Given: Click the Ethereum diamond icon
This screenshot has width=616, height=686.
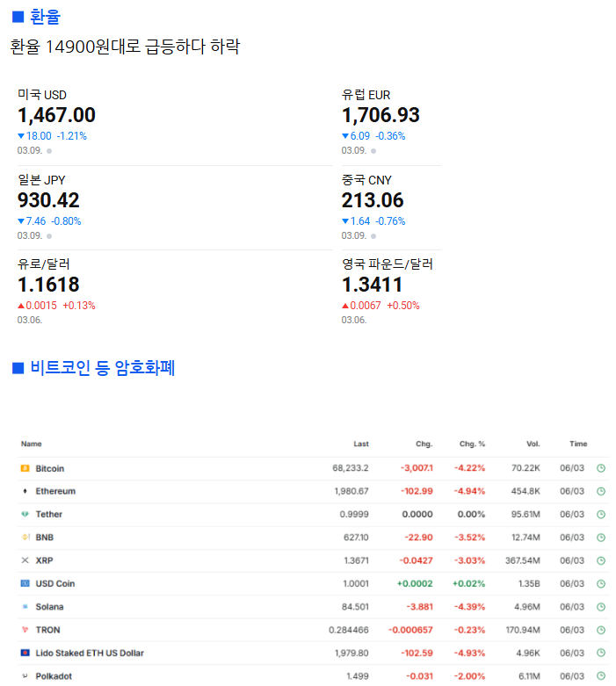Looking at the screenshot, I should pos(25,491).
